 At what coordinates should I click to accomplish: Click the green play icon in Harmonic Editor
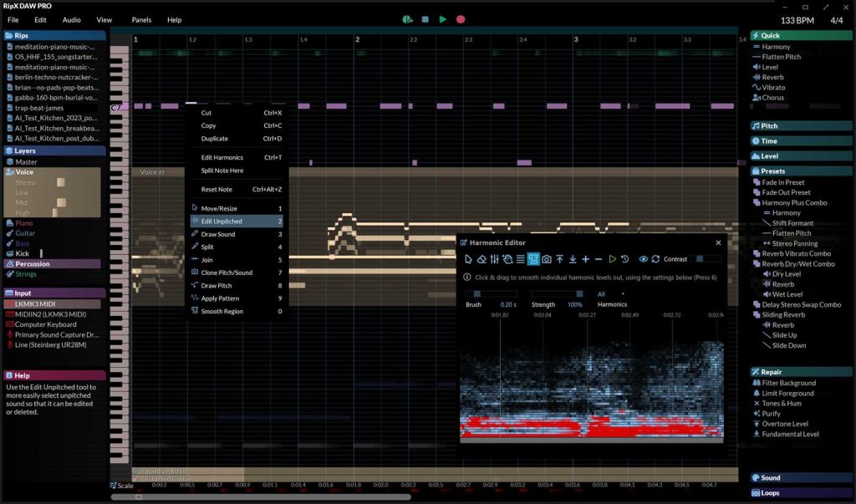click(x=612, y=259)
